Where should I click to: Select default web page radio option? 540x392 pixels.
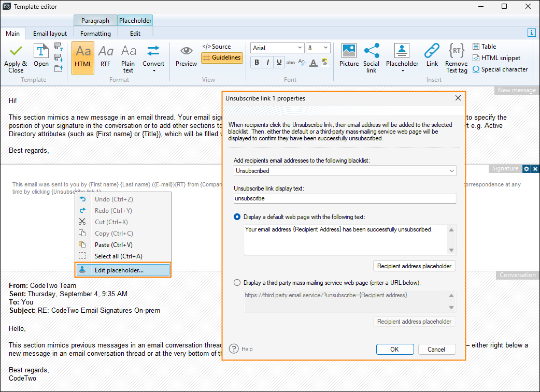pyautogui.click(x=237, y=217)
